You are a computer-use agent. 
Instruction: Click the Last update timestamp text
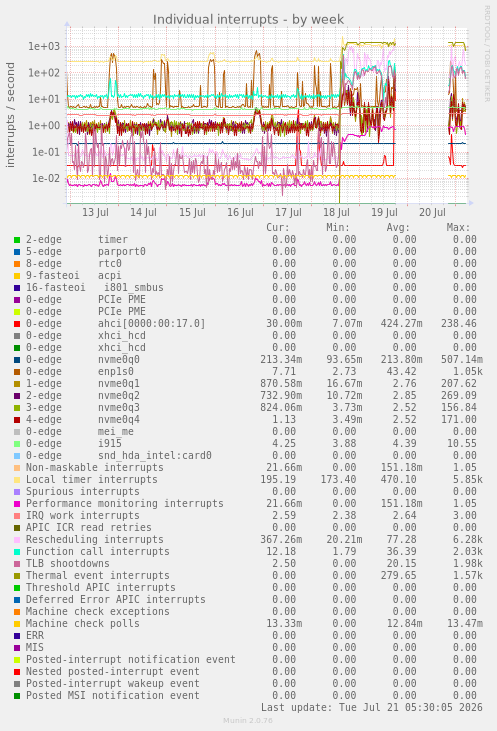pos(372,708)
